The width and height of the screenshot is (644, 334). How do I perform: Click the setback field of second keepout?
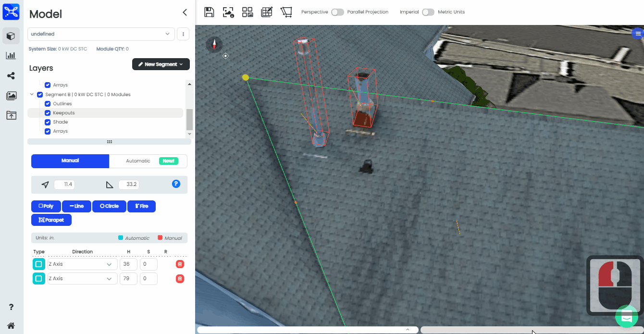[x=149, y=279]
